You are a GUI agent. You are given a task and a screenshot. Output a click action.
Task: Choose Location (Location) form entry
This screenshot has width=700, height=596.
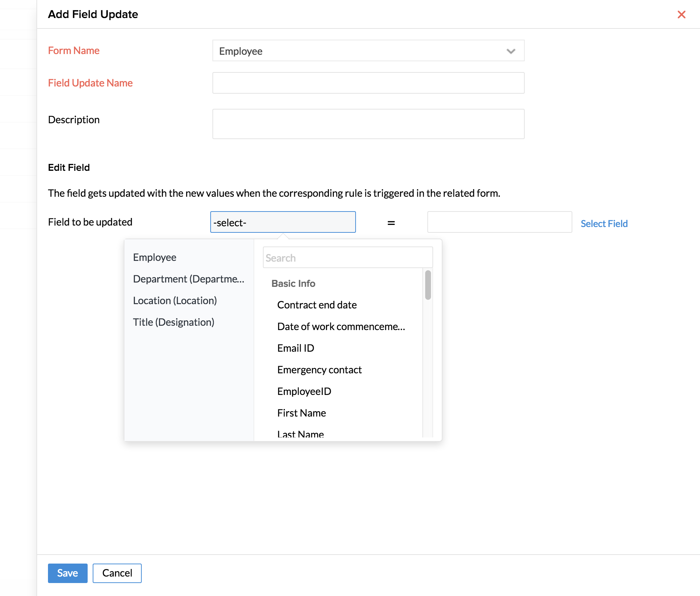click(x=175, y=301)
